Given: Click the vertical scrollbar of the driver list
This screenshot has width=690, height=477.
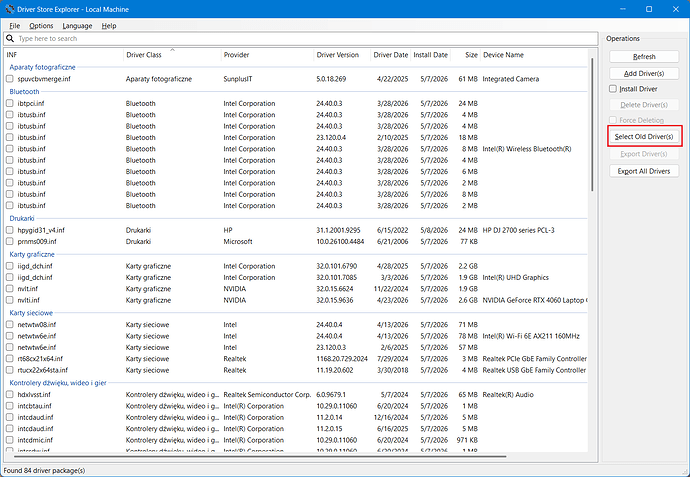Looking at the screenshot, I should click(592, 124).
